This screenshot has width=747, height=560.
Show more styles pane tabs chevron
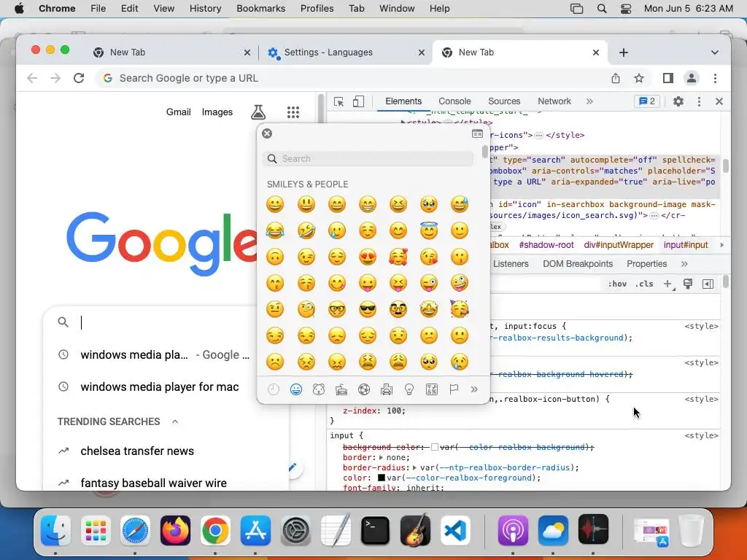click(684, 264)
